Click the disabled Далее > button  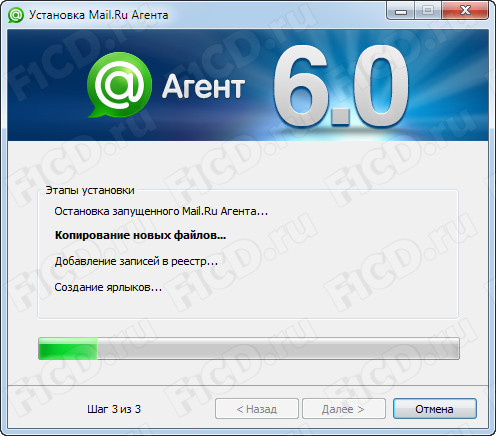(x=344, y=409)
